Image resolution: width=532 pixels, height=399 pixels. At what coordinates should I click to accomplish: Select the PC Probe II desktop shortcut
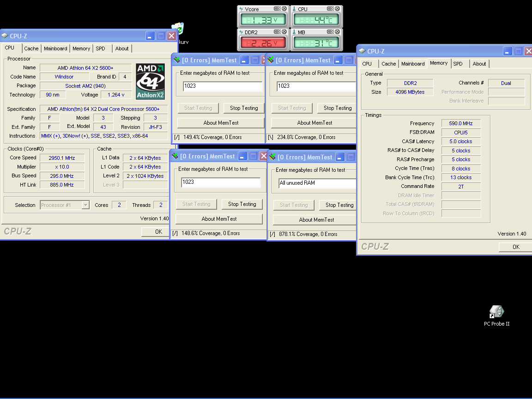[497, 316]
